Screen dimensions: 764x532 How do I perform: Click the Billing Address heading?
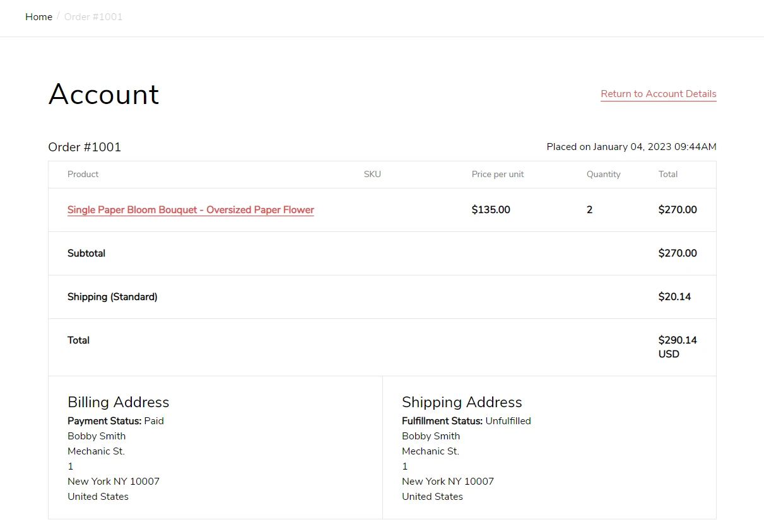(x=119, y=402)
